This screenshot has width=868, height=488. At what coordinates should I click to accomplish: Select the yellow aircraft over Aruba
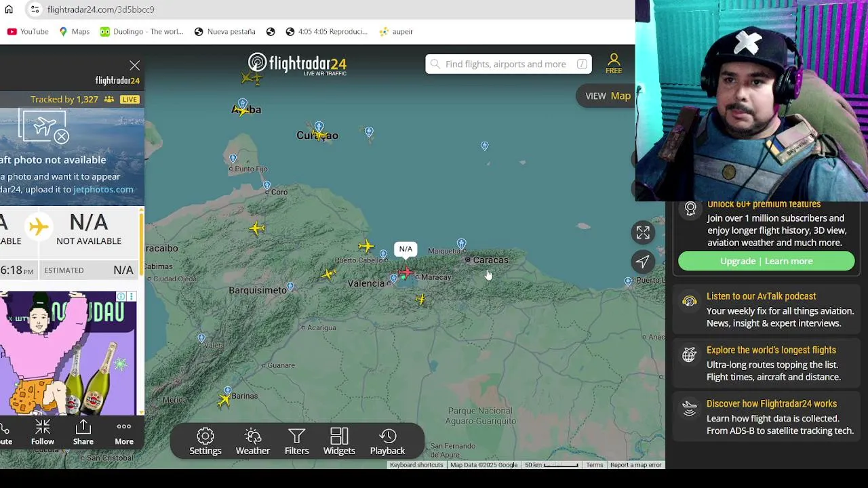coord(243,110)
